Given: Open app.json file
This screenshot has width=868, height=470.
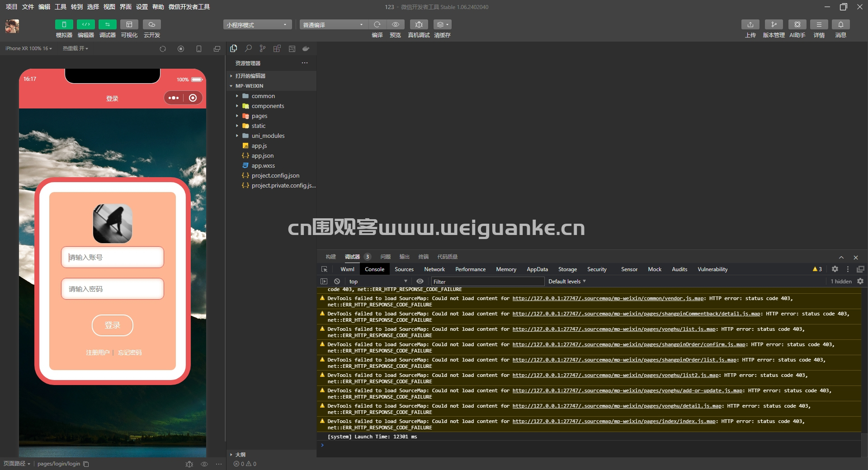Looking at the screenshot, I should tap(271, 155).
